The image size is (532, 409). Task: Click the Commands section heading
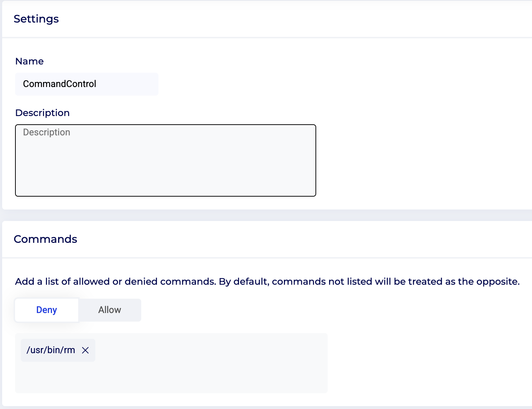coord(46,239)
